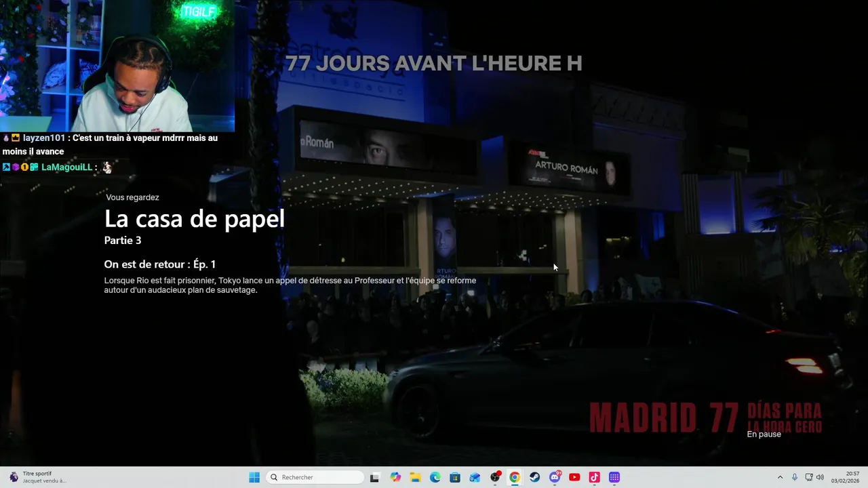Screen dimensions: 868x488
Task: Click the streamer webcam overlay
Action: (x=117, y=66)
